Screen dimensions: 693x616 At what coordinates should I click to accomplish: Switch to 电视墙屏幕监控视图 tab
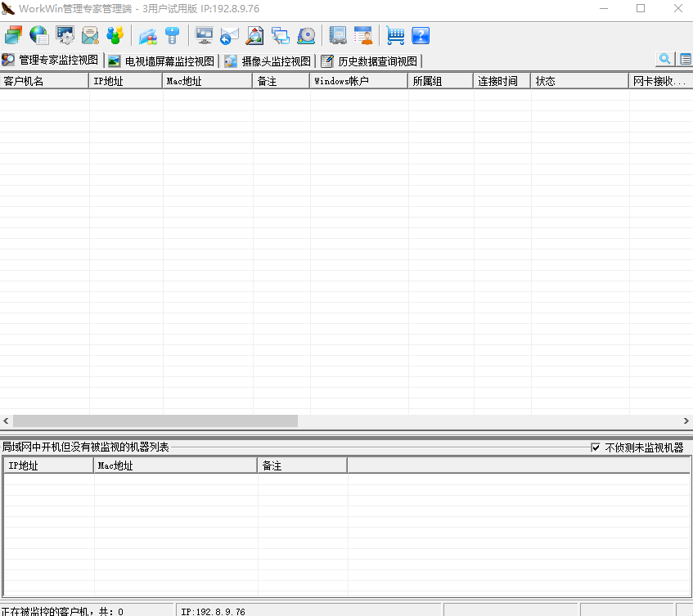tap(162, 61)
